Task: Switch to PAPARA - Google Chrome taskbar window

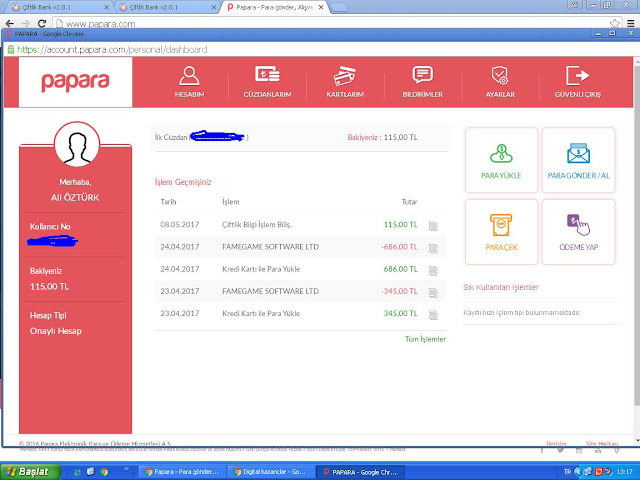Action: coord(361,472)
